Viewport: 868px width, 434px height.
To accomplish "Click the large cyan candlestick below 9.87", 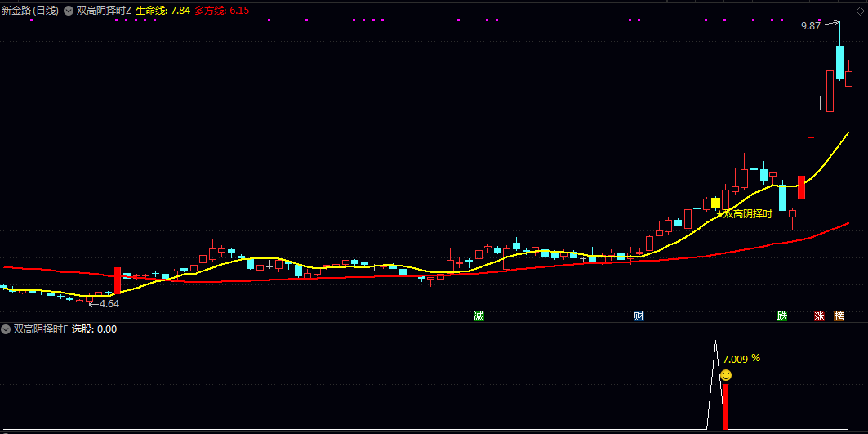I will (839, 62).
